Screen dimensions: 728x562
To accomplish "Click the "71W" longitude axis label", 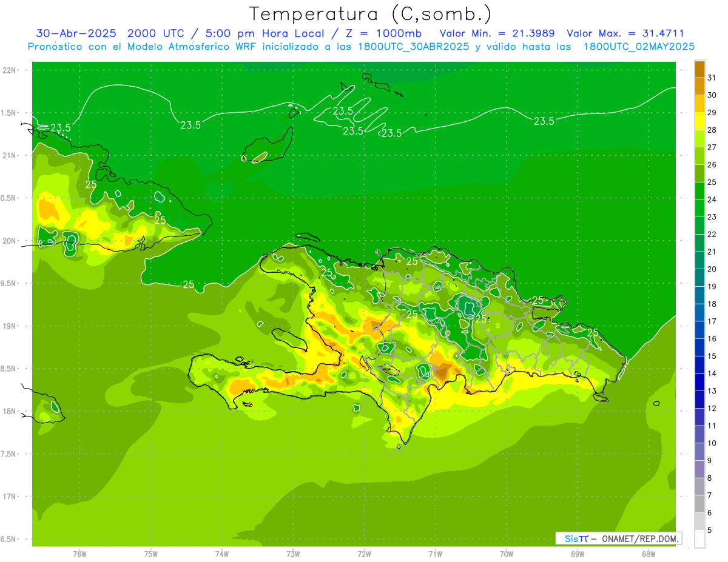I will pos(436,554).
